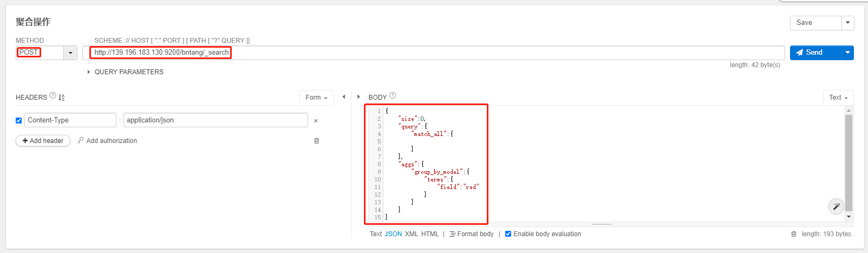Click the Add header button
The image size is (868, 253).
coord(43,141)
